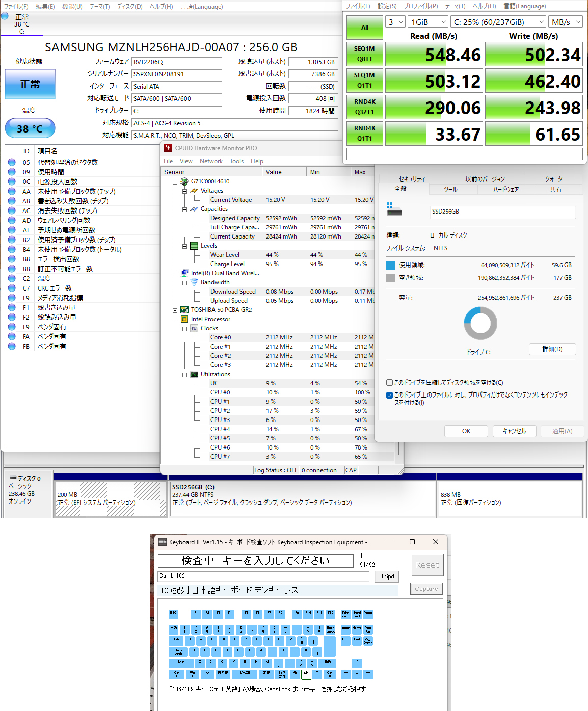Click the Reset button in Keyboard IE
This screenshot has height=711, width=588.
426,565
